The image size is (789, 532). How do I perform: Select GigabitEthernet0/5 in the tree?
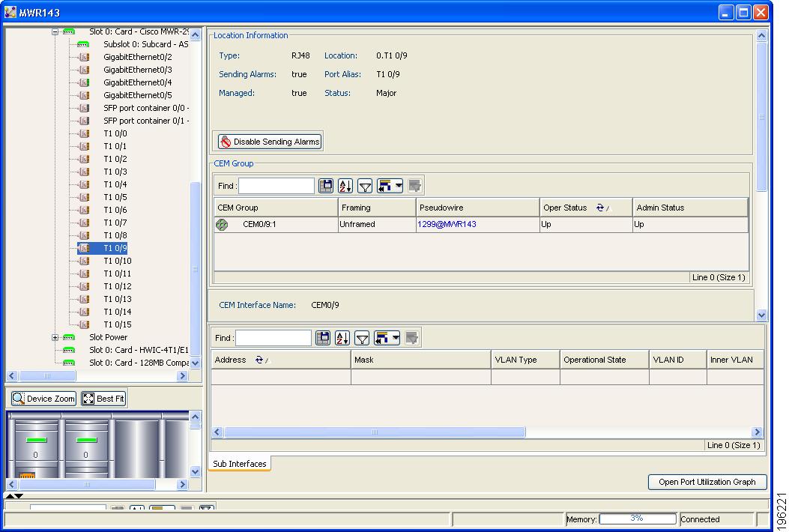click(x=137, y=95)
